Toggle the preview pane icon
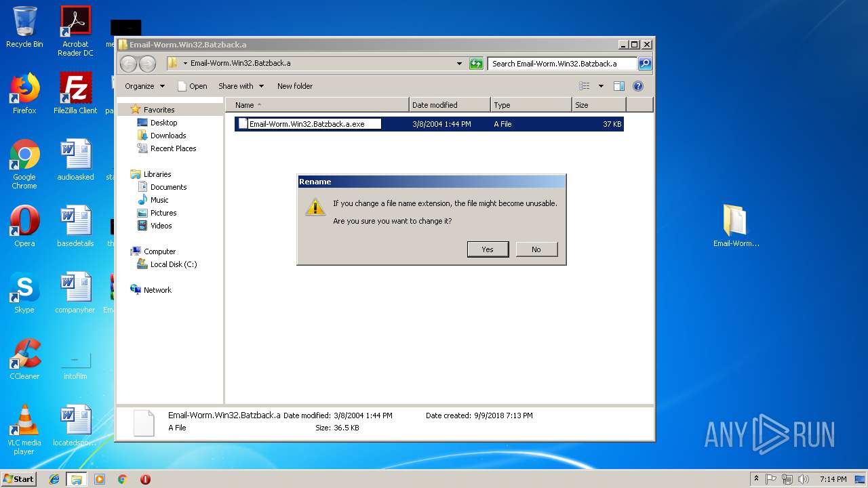The image size is (868, 488). tap(618, 86)
